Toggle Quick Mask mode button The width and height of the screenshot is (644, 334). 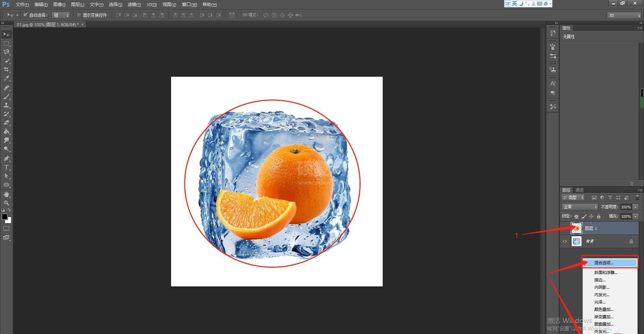pos(6,228)
